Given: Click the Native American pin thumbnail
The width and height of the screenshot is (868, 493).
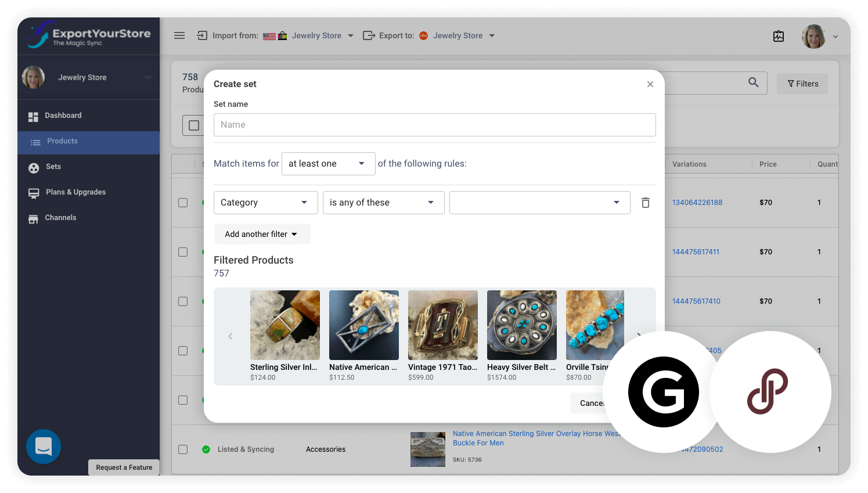Looking at the screenshot, I should (x=364, y=325).
